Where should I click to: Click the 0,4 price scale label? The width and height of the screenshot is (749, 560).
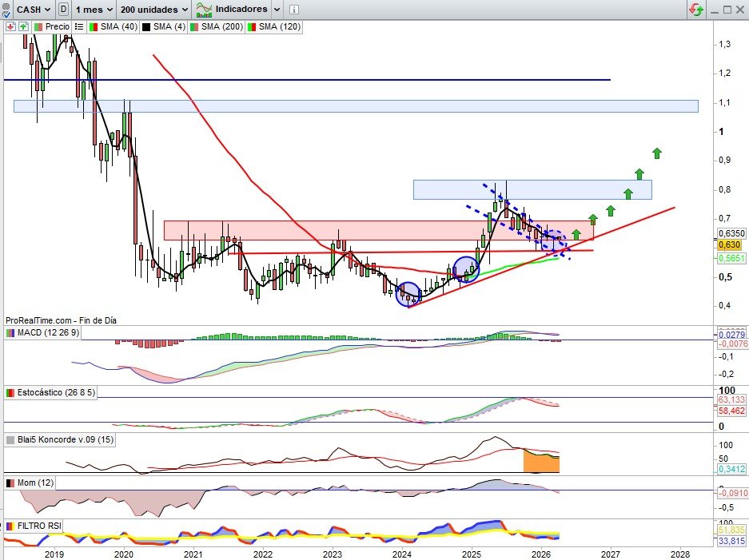tap(725, 305)
